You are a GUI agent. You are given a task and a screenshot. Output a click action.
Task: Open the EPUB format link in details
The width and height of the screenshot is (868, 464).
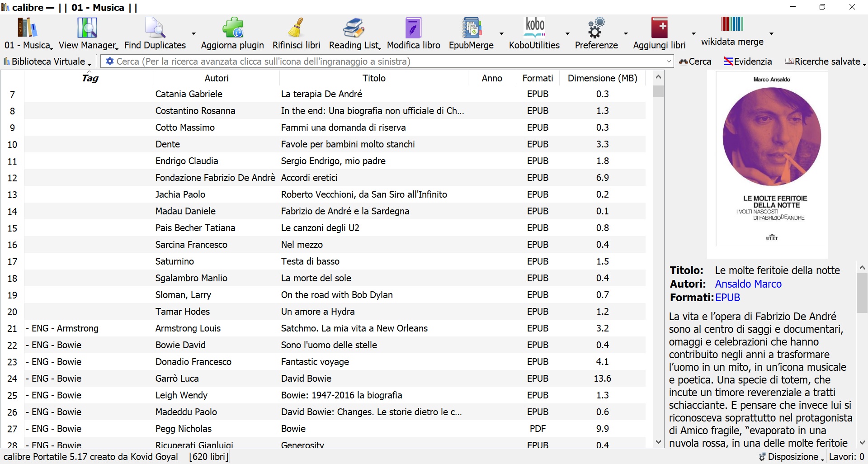coord(727,298)
